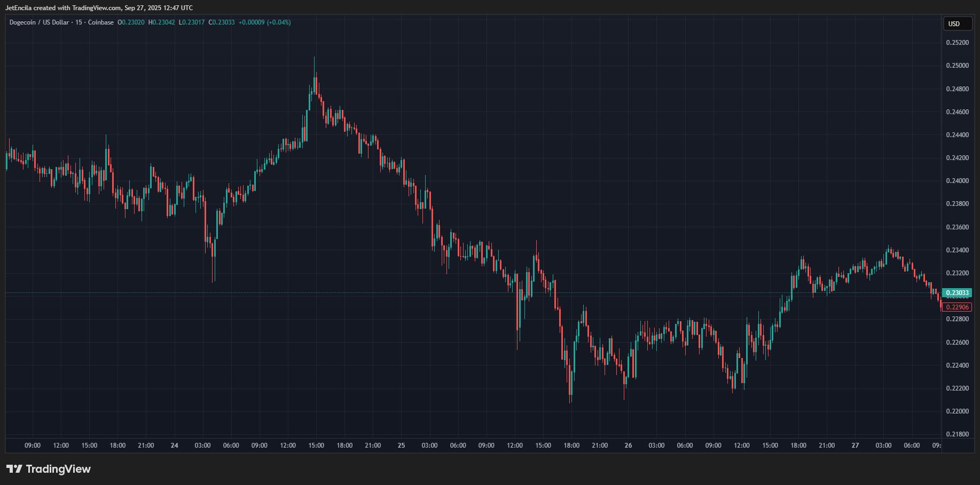Image resolution: width=980 pixels, height=485 pixels.
Task: Click the date marker 24 on the time axis
Action: tap(174, 446)
